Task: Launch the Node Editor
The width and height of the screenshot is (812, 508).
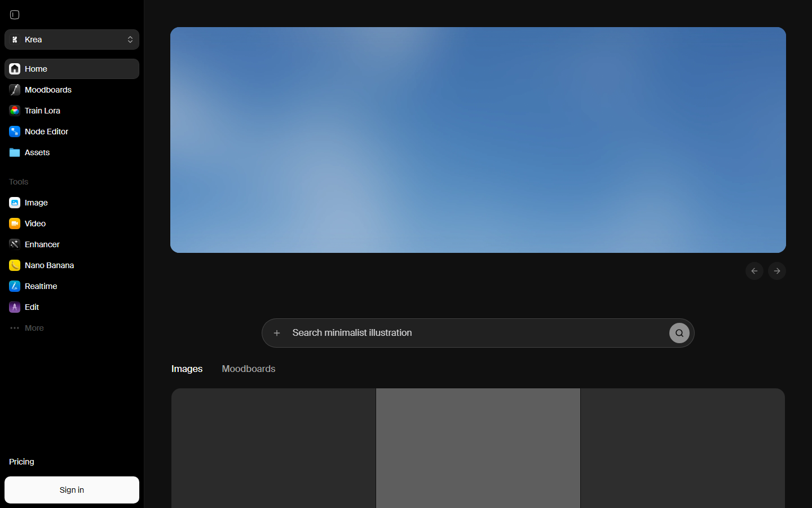Action: pyautogui.click(x=72, y=132)
